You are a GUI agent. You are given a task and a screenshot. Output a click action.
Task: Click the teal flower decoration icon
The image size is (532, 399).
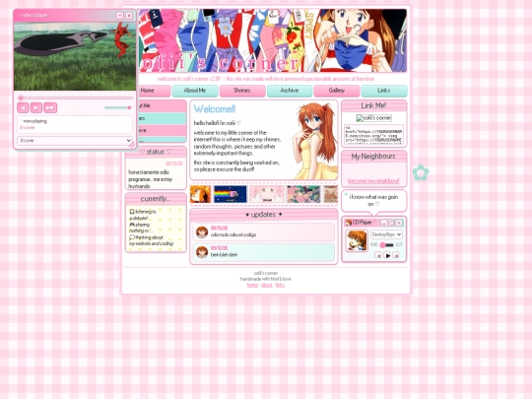[421, 172]
